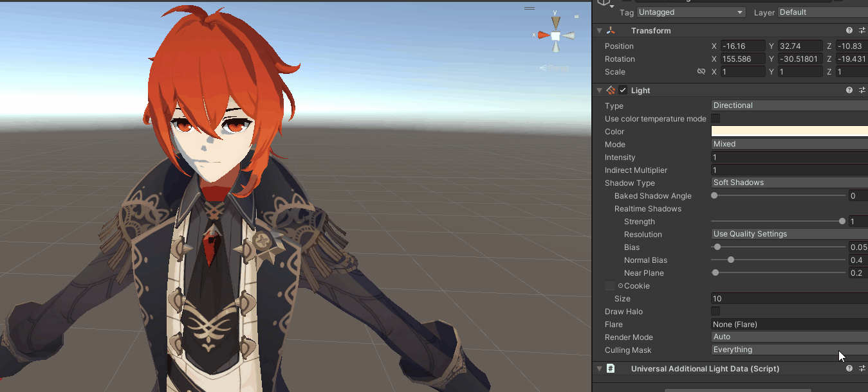Click the Baked Shadow Angle slider handle
The image size is (868, 392).
[x=714, y=195]
